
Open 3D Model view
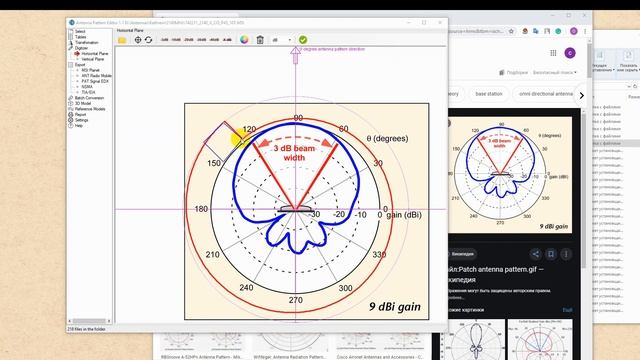pos(83,103)
